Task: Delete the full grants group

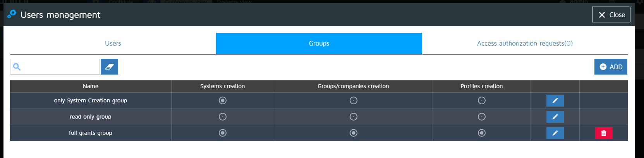Action: point(604,133)
